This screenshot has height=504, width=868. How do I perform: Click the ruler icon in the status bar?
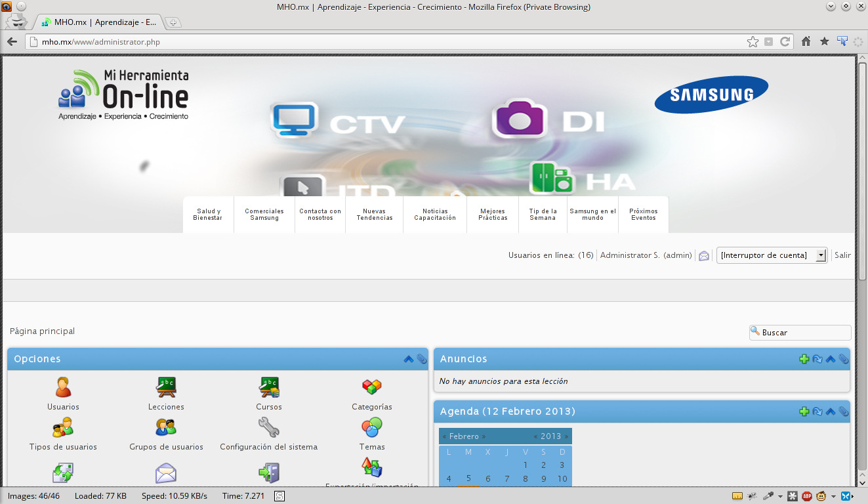pyautogui.click(x=737, y=496)
